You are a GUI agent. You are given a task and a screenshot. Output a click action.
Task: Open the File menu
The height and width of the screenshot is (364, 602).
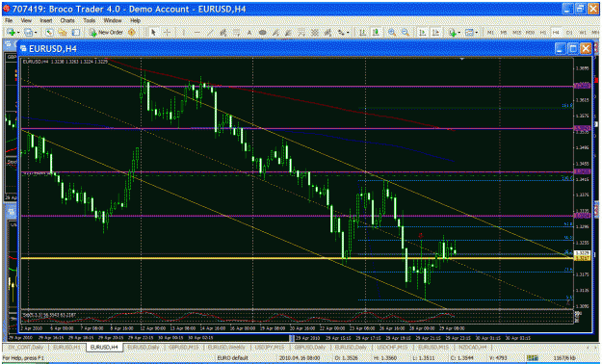pos(9,20)
